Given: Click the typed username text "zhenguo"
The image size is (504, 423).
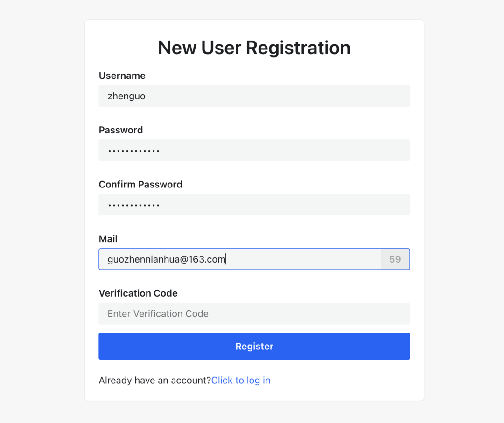Looking at the screenshot, I should [x=126, y=96].
